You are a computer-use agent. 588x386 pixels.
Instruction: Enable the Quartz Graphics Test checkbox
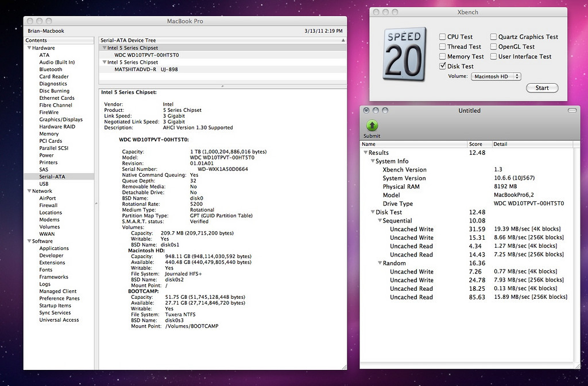pos(493,37)
